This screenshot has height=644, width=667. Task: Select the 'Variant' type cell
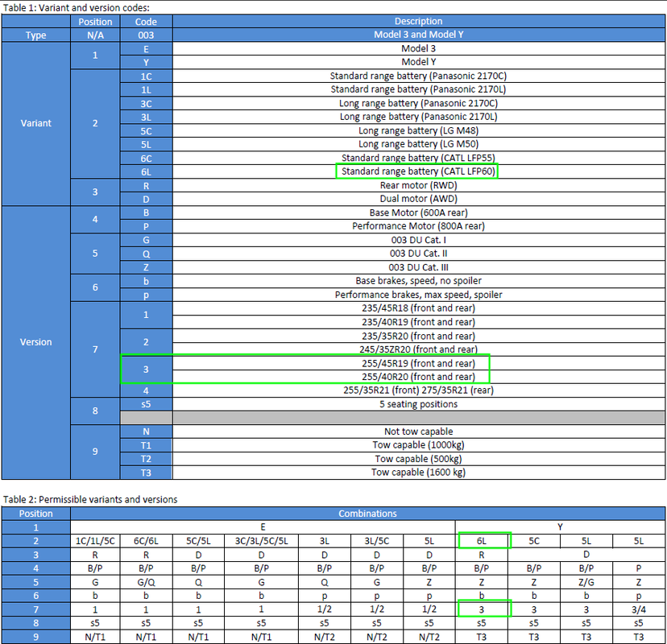click(x=35, y=123)
